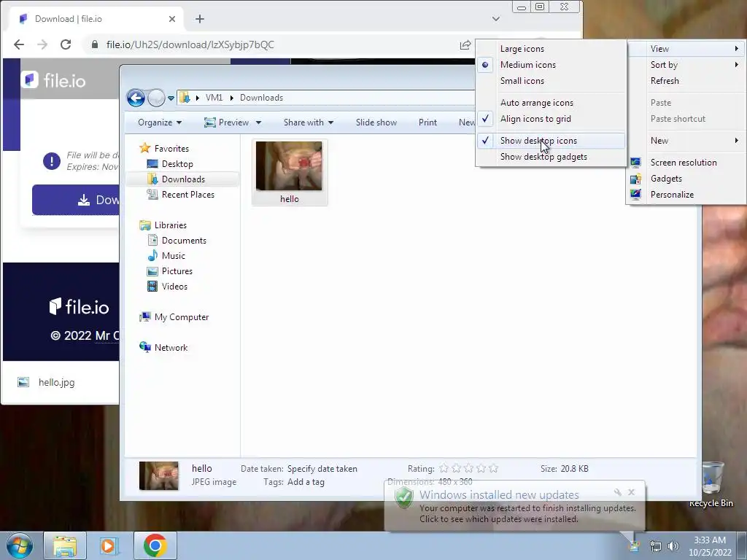Open Chrome's tab search chevron
The height and width of the screenshot is (560, 747).
coord(496,19)
